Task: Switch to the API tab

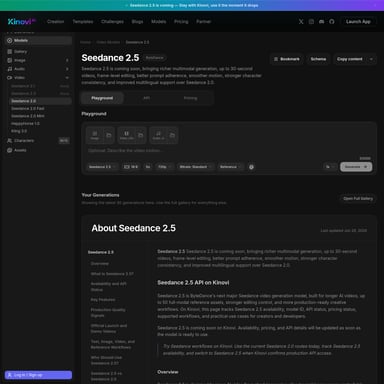Action: pyautogui.click(x=146, y=98)
